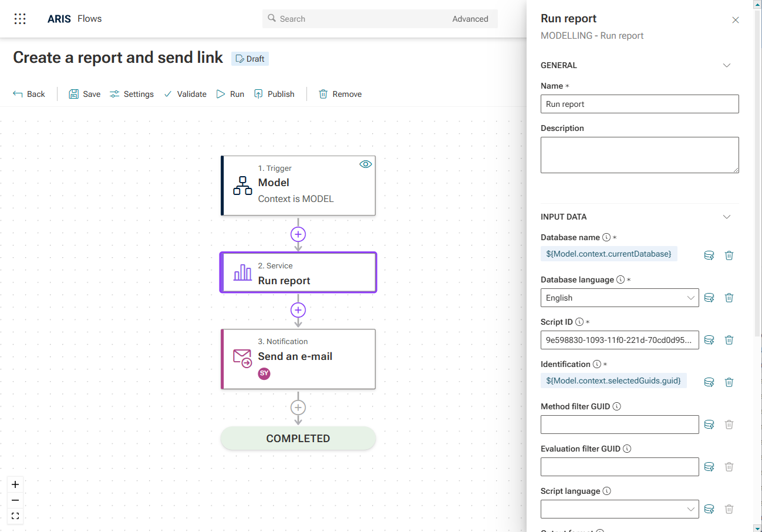The width and height of the screenshot is (762, 532).
Task: Click into the Description text area
Action: (639, 155)
